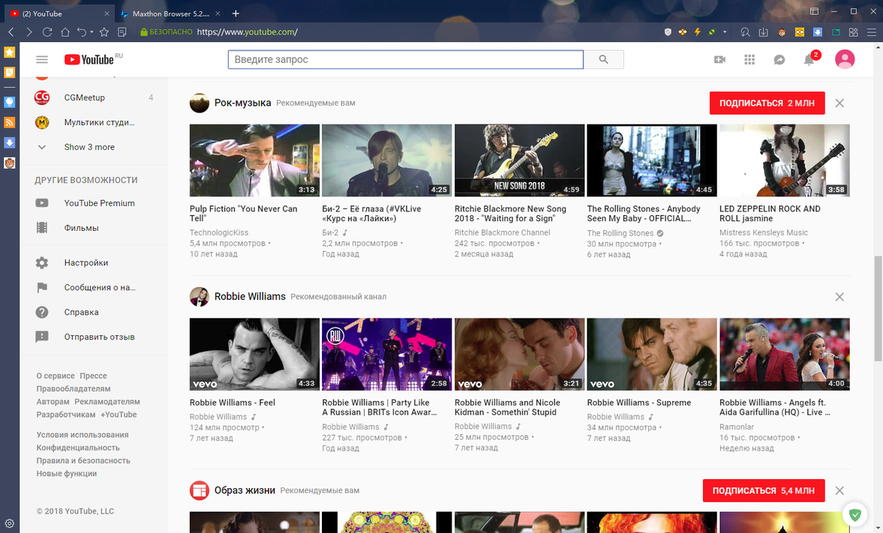Image resolution: width=883 pixels, height=533 pixels.
Task: Click the Рекламодателям footer link
Action: point(107,402)
